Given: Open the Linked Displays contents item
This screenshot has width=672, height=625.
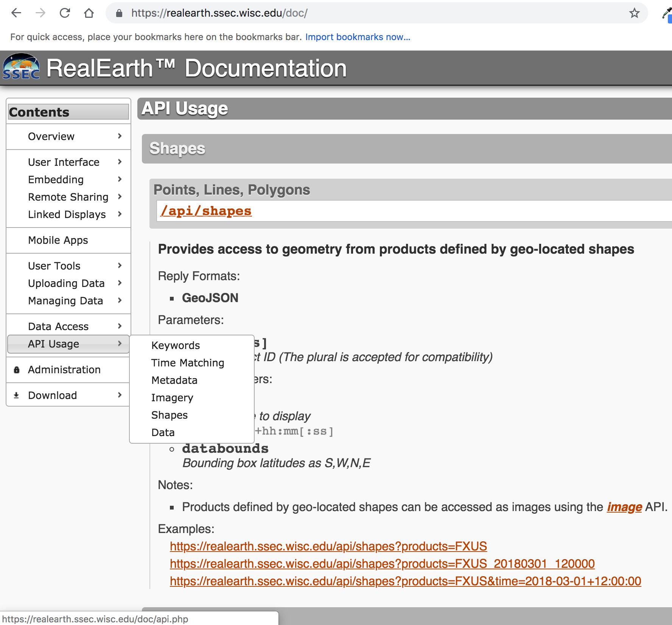Looking at the screenshot, I should pyautogui.click(x=68, y=215).
